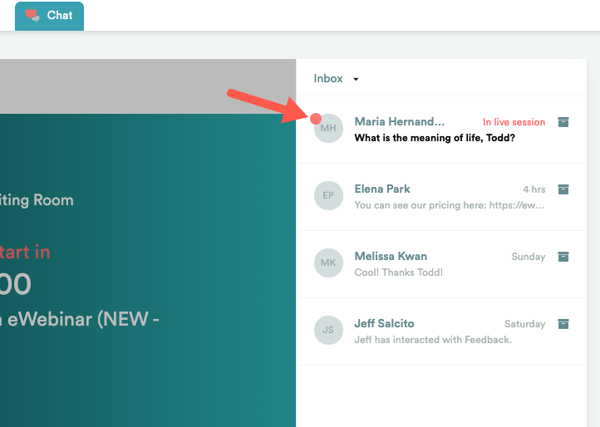This screenshot has height=427, width=600.
Task: Archive Melissa Kwan conversation
Action: 563,257
